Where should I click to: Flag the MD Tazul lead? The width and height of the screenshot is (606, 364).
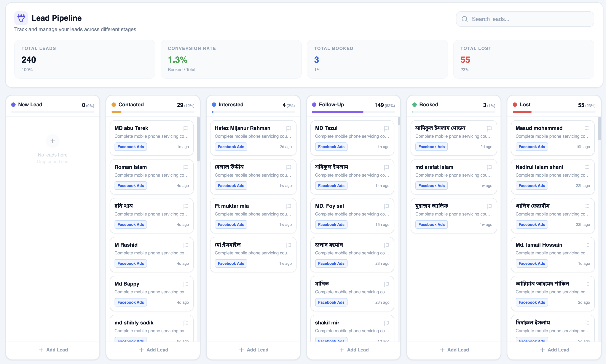click(386, 129)
